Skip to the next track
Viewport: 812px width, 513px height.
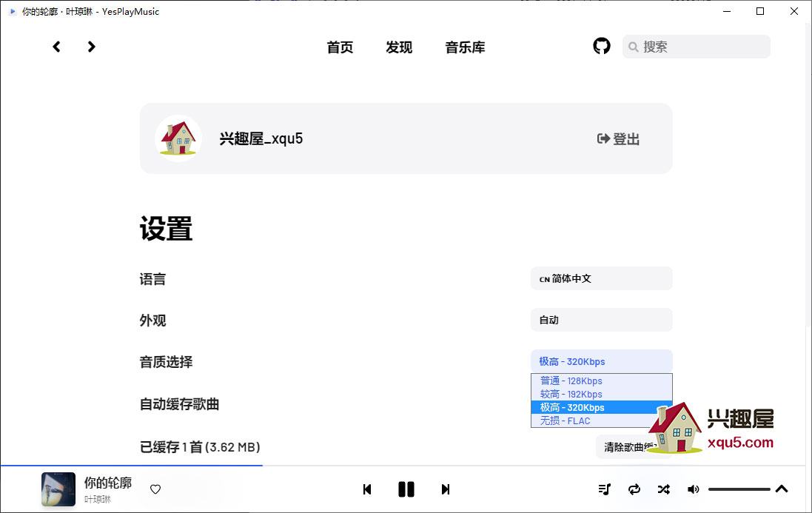coord(446,489)
